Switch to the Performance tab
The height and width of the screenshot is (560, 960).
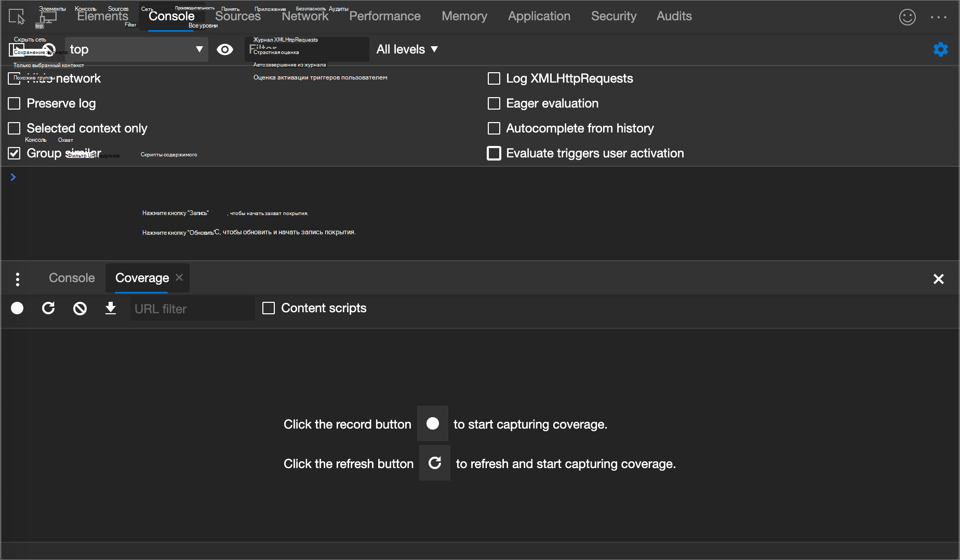point(384,16)
